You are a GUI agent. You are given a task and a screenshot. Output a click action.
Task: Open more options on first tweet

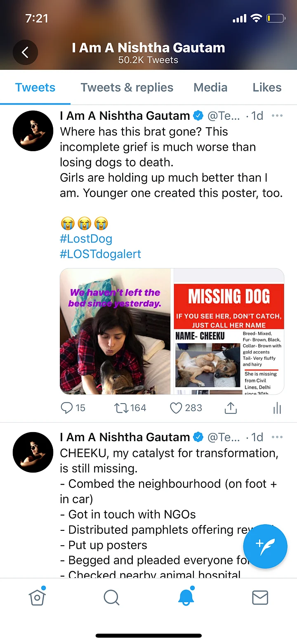point(277,116)
